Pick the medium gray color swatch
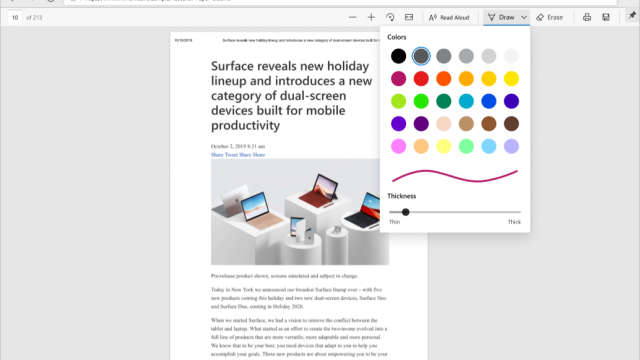This screenshot has width=640, height=360. coord(444,56)
